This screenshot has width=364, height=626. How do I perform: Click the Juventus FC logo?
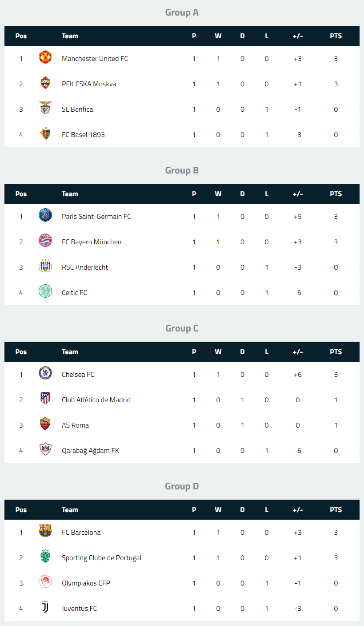pyautogui.click(x=45, y=608)
